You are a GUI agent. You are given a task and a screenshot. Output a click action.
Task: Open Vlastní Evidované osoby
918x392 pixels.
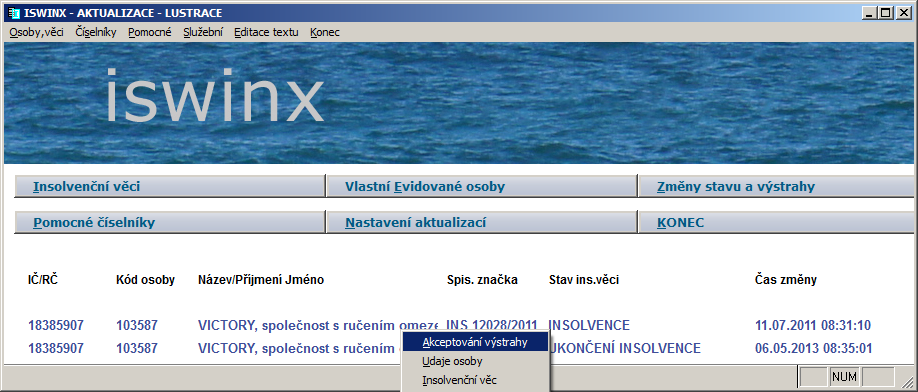tap(481, 187)
